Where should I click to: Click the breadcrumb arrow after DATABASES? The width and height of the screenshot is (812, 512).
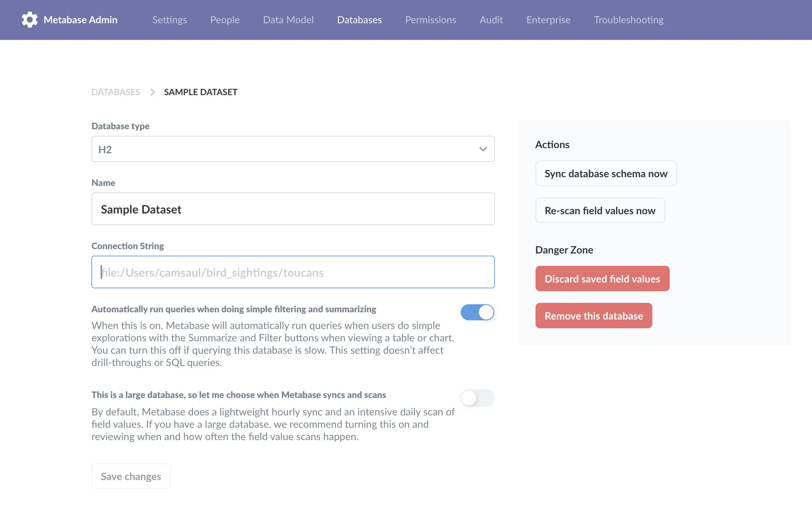click(152, 92)
